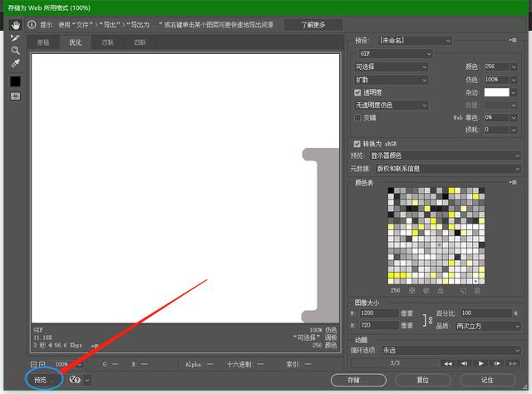The height and width of the screenshot is (394, 532).
Task: Click the animation play button
Action: point(480,363)
